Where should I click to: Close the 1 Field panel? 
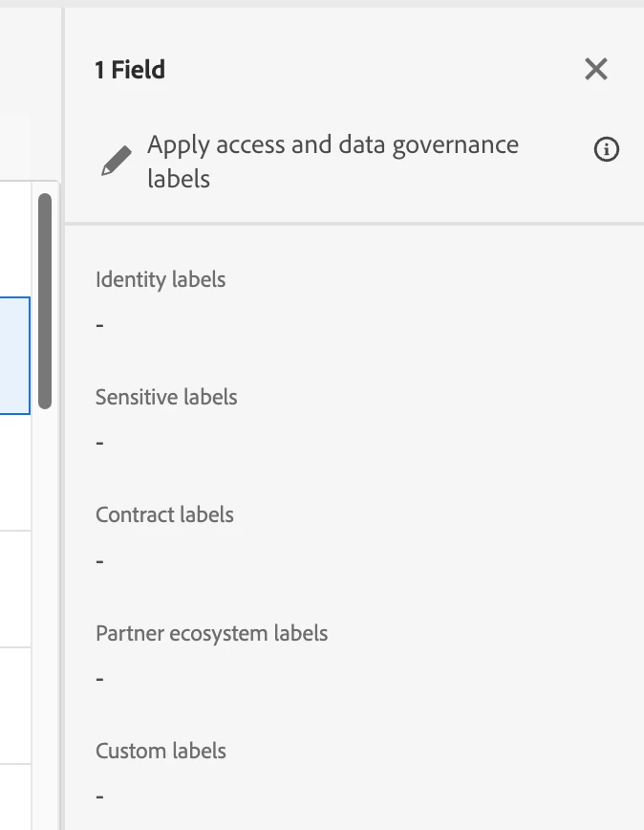[596, 69]
